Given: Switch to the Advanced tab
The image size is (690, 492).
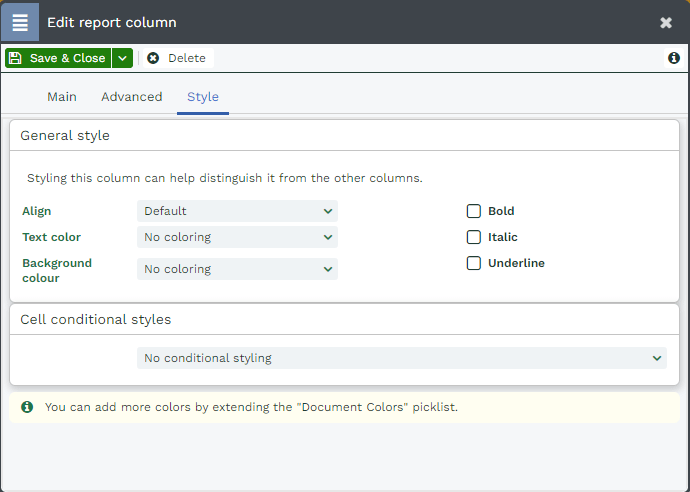Looking at the screenshot, I should click(x=132, y=97).
